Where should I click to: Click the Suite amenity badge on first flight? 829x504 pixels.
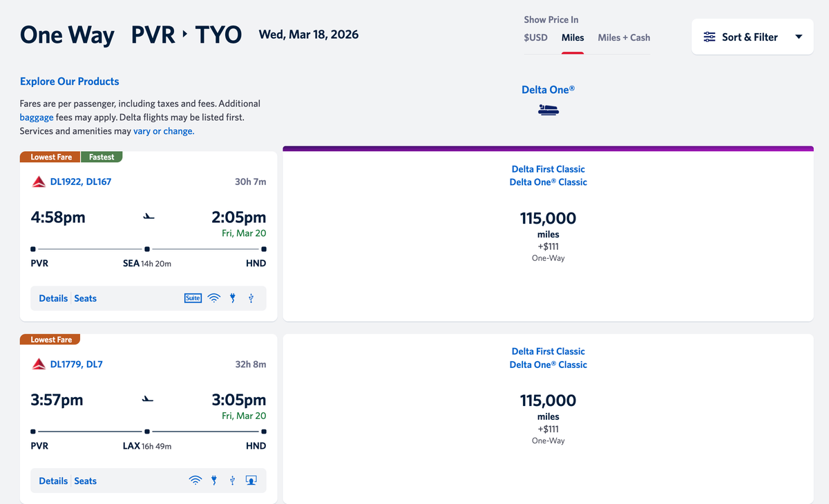[x=193, y=298]
